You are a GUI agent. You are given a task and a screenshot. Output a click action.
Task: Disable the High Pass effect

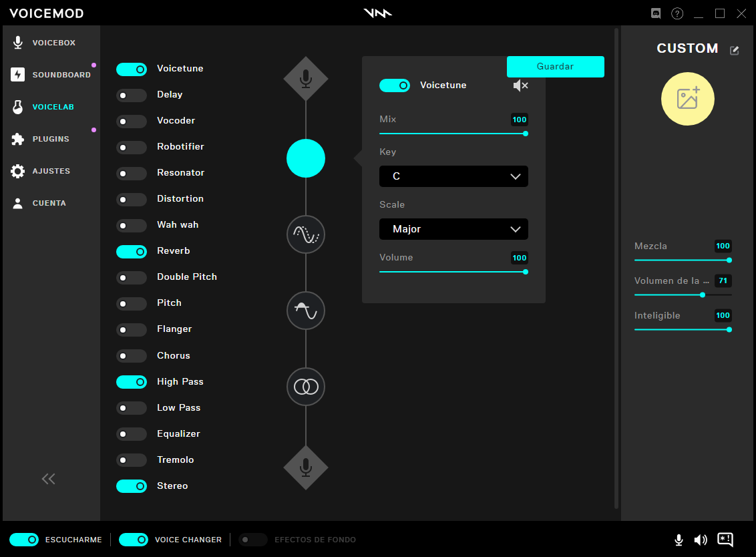[132, 382]
